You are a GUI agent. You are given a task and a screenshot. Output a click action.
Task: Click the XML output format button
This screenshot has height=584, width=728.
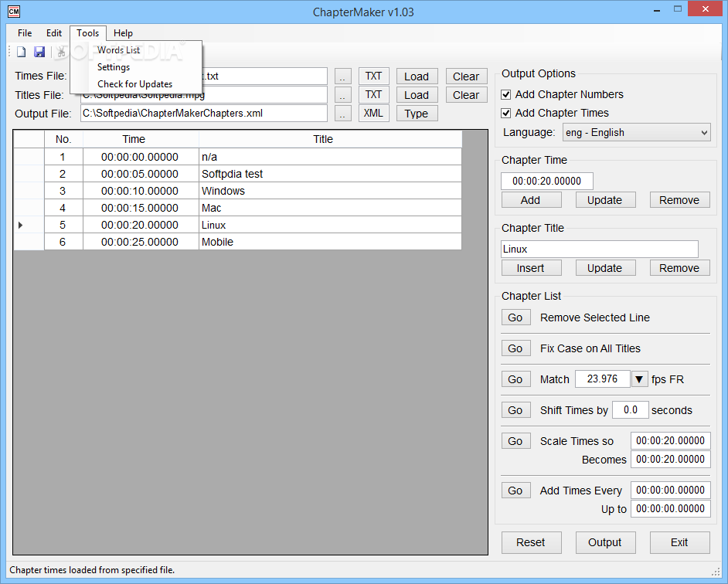coord(374,114)
